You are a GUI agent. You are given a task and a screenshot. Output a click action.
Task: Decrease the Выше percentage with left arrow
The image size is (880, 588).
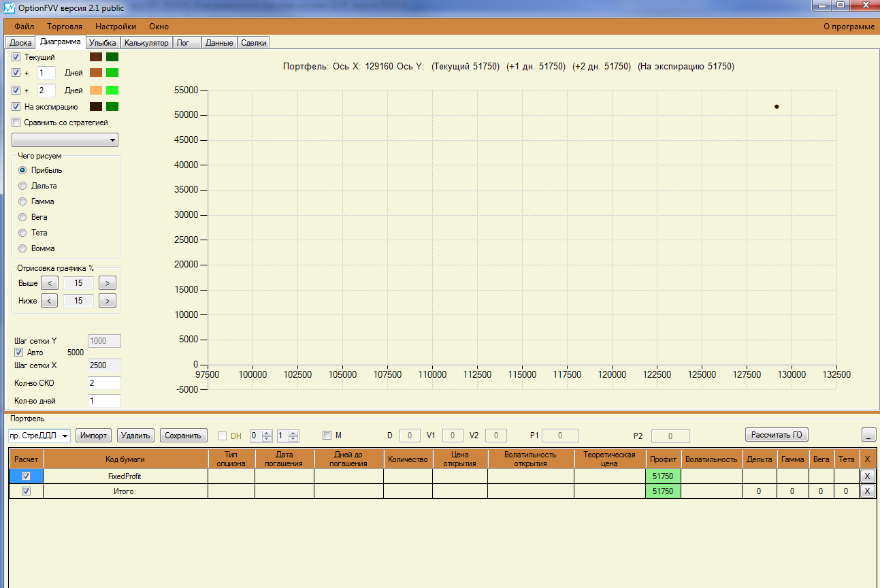50,283
